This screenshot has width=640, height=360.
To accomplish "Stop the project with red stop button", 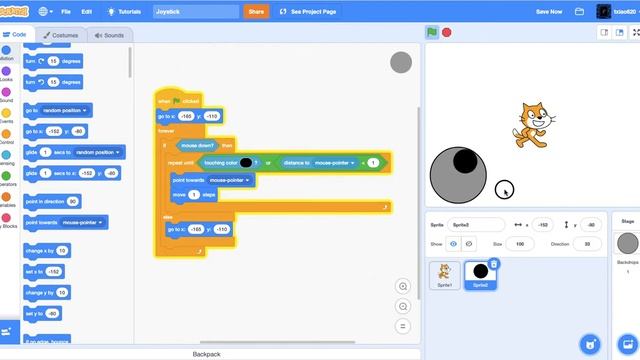I will [447, 32].
